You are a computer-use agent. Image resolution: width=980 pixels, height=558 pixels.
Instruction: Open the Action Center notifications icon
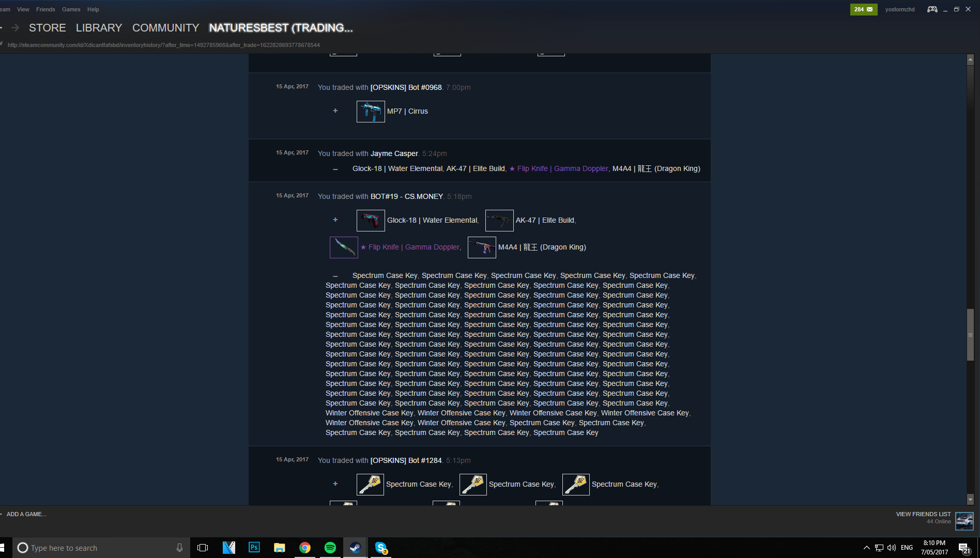964,548
